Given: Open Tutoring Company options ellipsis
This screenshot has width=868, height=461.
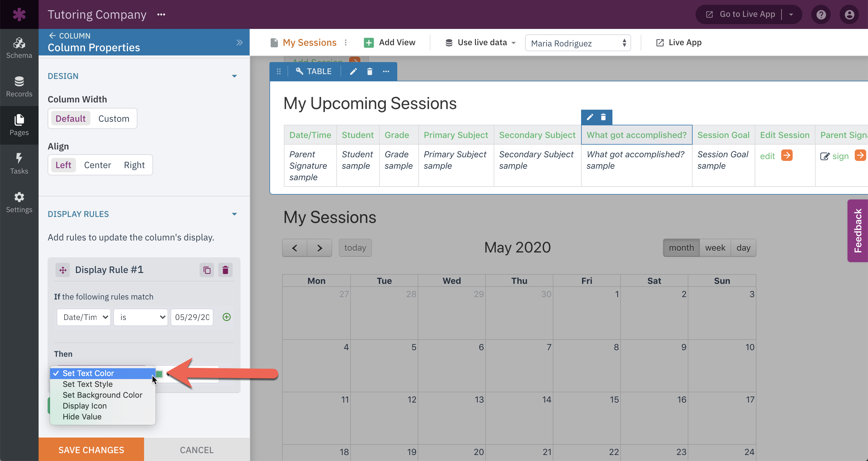Looking at the screenshot, I should [161, 14].
